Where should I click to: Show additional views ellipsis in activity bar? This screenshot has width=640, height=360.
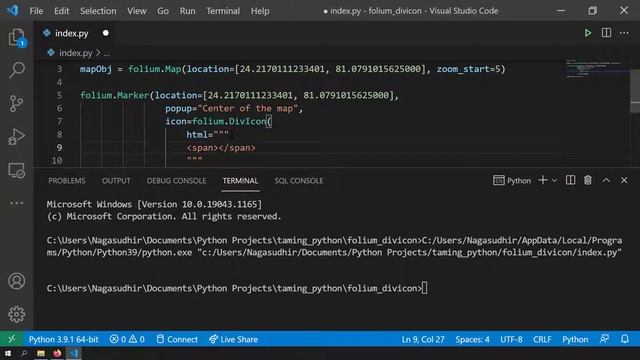(16, 203)
